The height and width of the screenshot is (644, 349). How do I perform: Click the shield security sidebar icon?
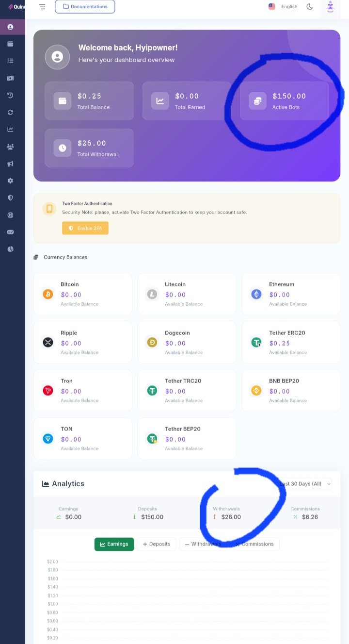[10, 198]
